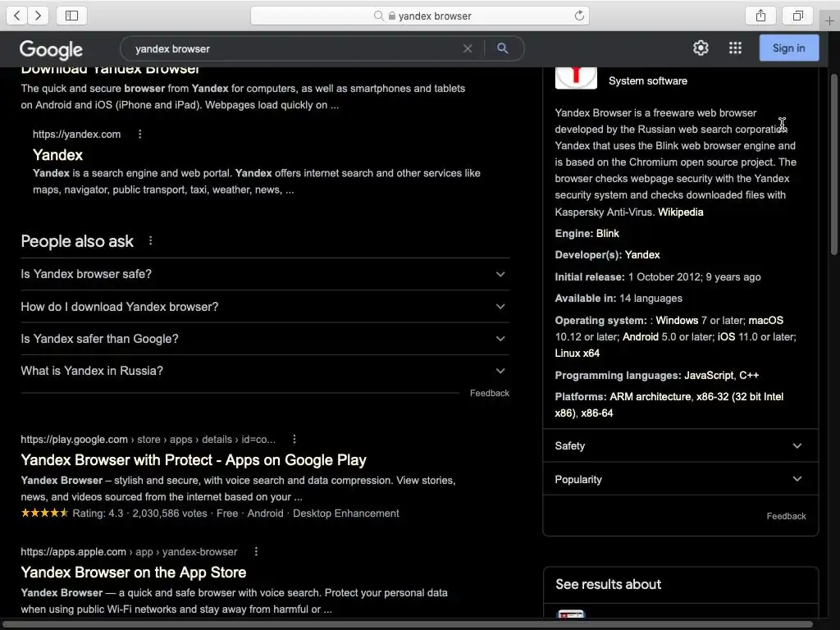Open 'Yandex Browser with Protect - Apps on Google Play'
Viewport: 840px width, 630px height.
194,460
